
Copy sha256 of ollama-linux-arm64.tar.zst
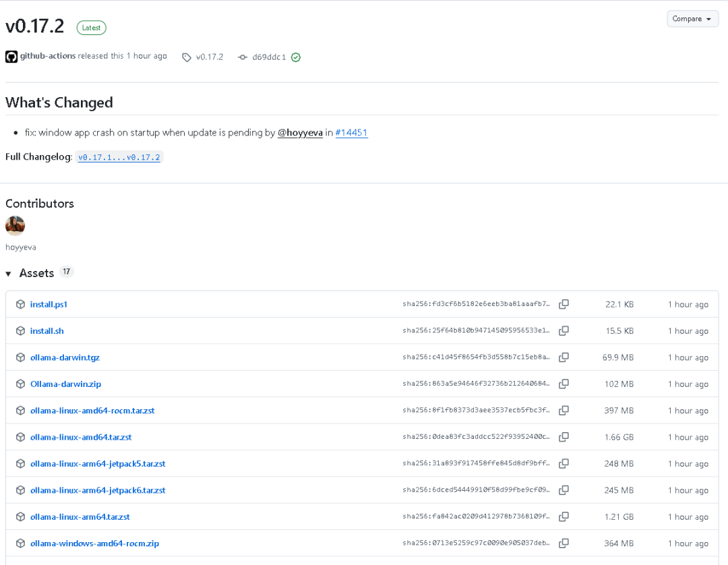(x=564, y=516)
